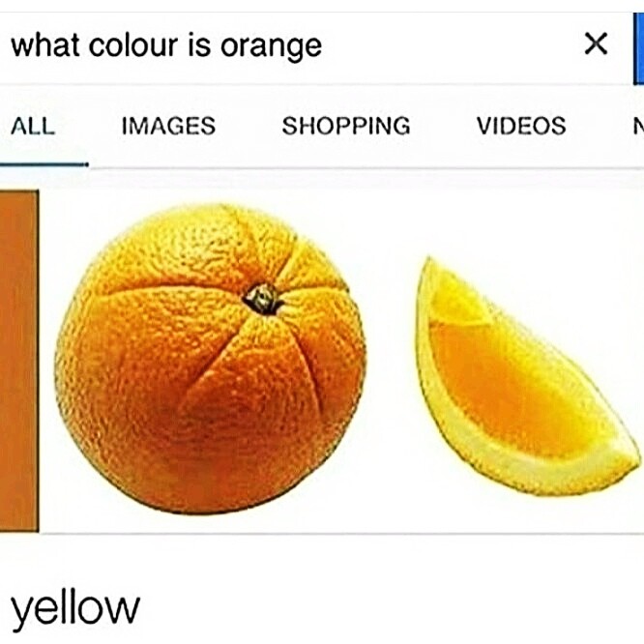Open the whole orange fruit image
This screenshot has width=644, height=644.
pos(210,358)
